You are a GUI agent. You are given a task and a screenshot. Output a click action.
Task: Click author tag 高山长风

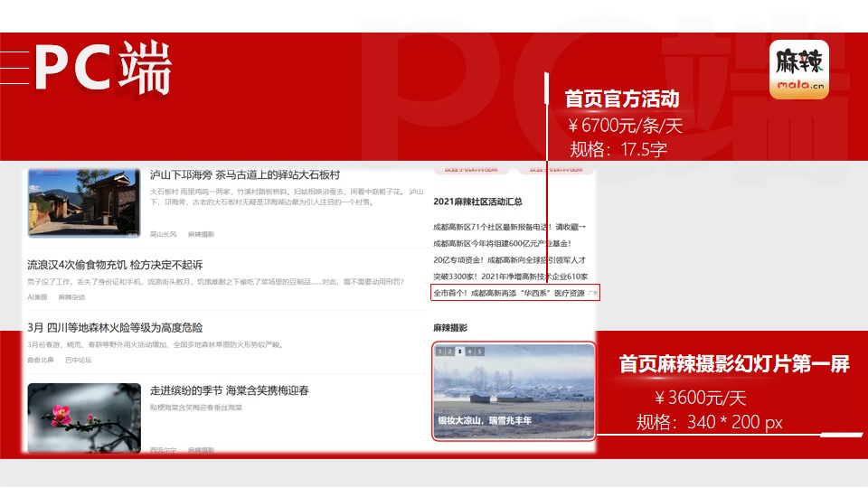(x=163, y=235)
